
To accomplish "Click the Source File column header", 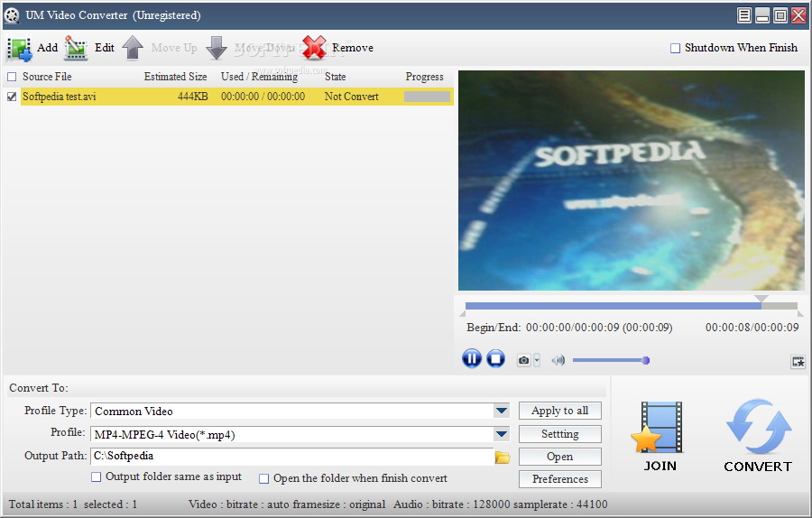I will (47, 77).
